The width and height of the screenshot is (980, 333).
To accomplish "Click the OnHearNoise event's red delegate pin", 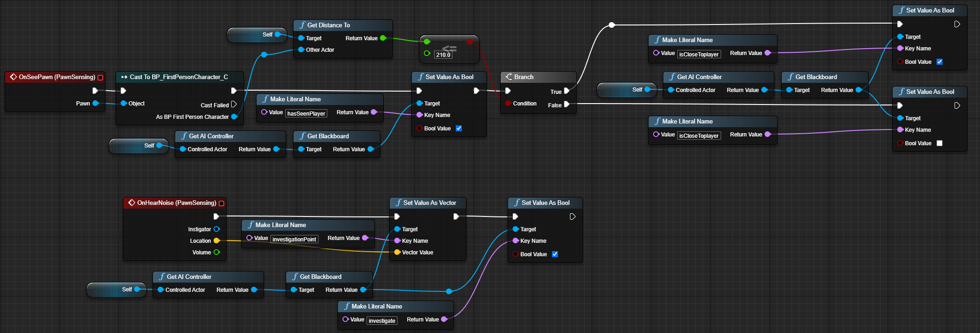I will pyautogui.click(x=221, y=203).
